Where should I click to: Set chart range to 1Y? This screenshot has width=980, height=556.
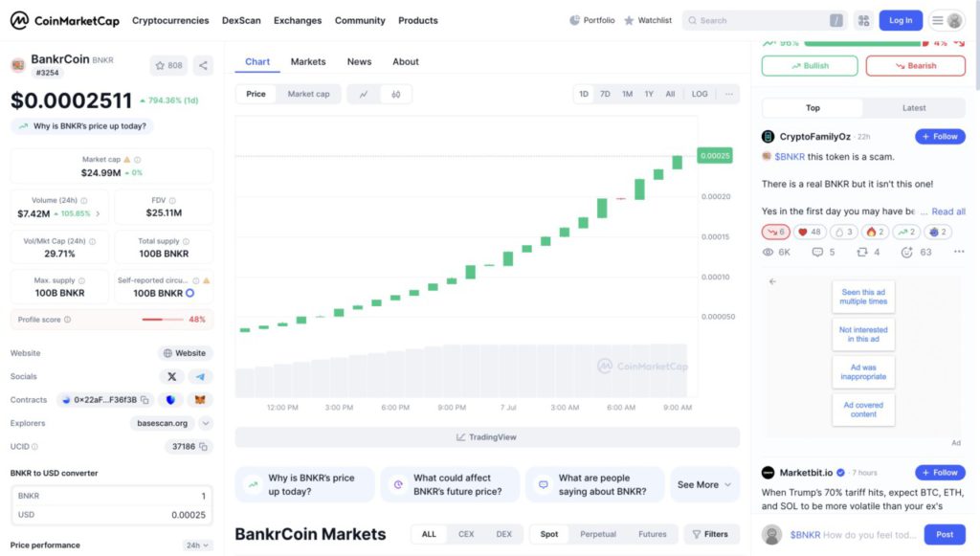point(649,95)
